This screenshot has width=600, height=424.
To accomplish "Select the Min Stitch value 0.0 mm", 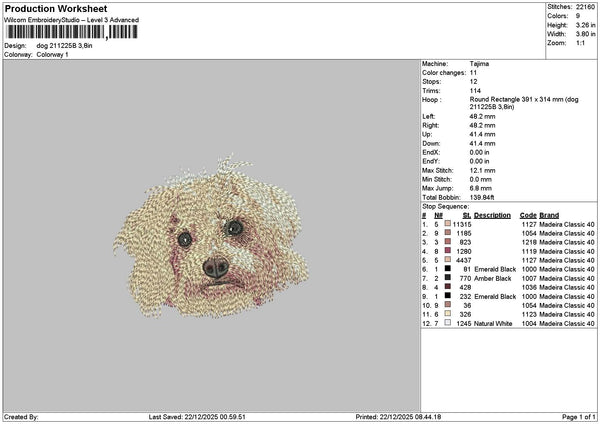I will pyautogui.click(x=481, y=179).
